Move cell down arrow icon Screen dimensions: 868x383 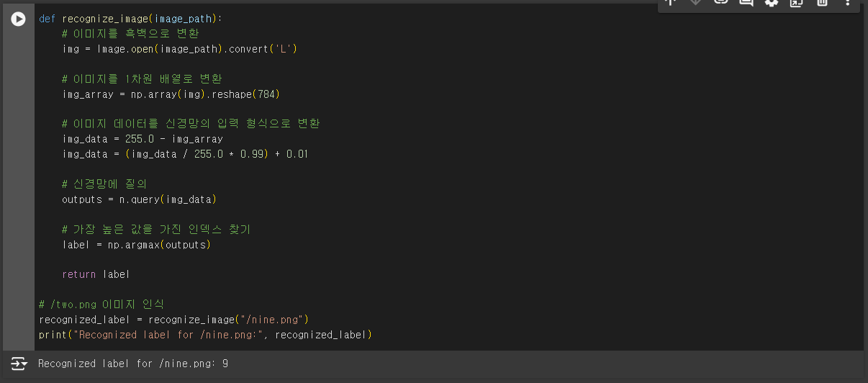[695, 2]
